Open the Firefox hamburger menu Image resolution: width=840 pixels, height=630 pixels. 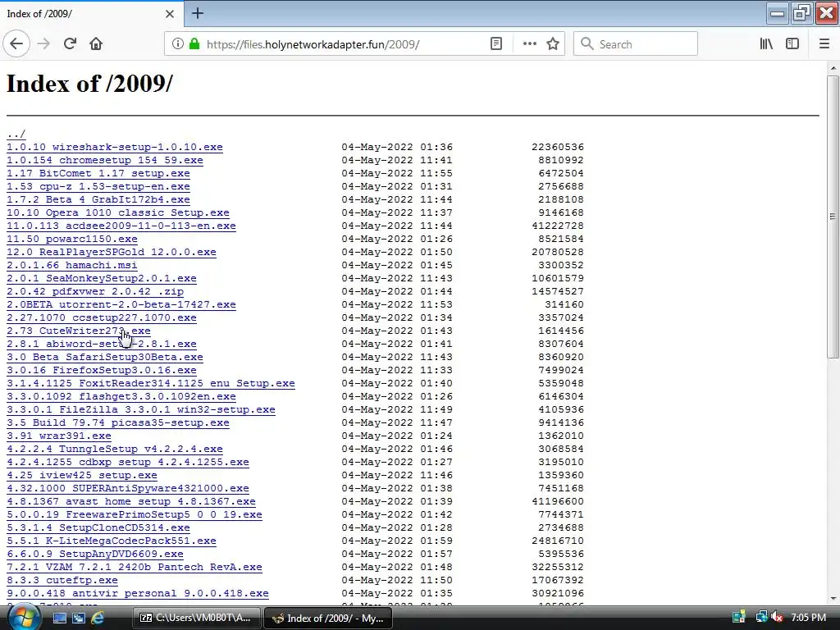pyautogui.click(x=824, y=44)
